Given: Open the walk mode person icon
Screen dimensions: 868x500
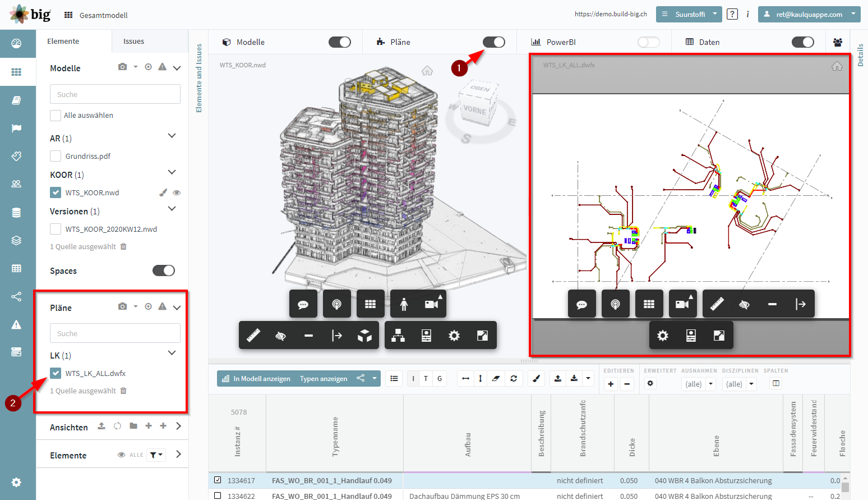Looking at the screenshot, I should 404,304.
